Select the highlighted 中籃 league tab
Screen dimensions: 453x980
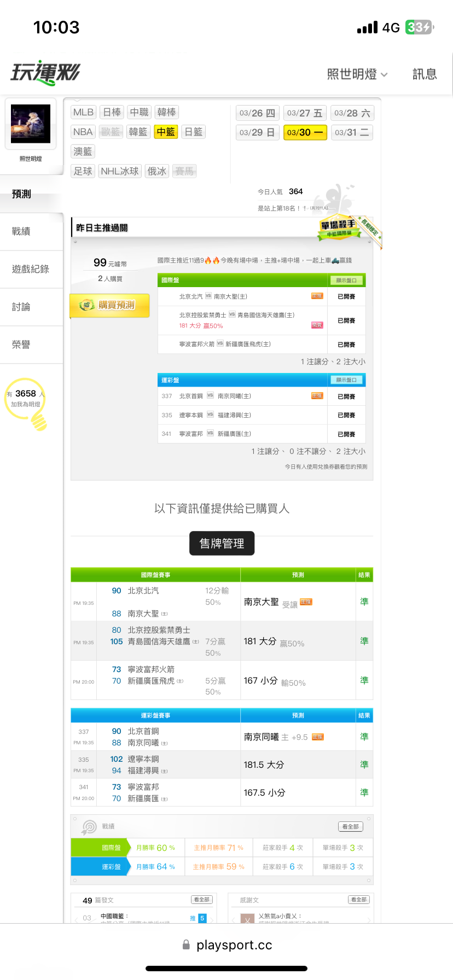coord(166,132)
